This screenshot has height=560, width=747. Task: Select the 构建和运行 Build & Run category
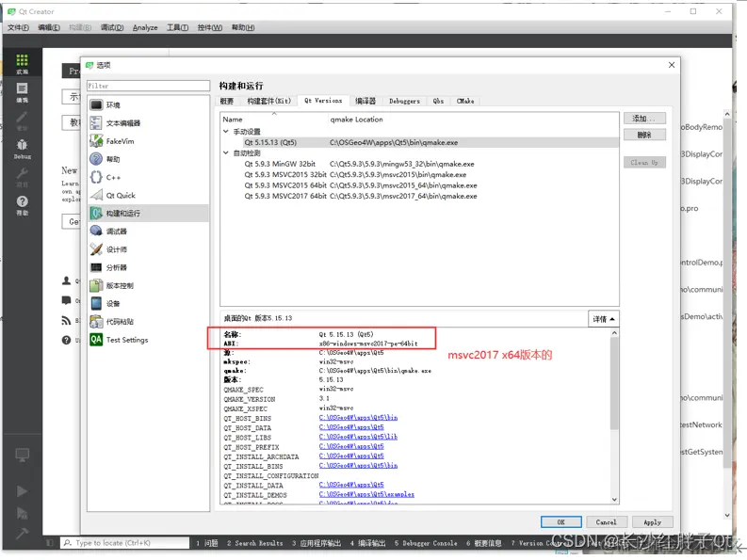[x=149, y=214]
